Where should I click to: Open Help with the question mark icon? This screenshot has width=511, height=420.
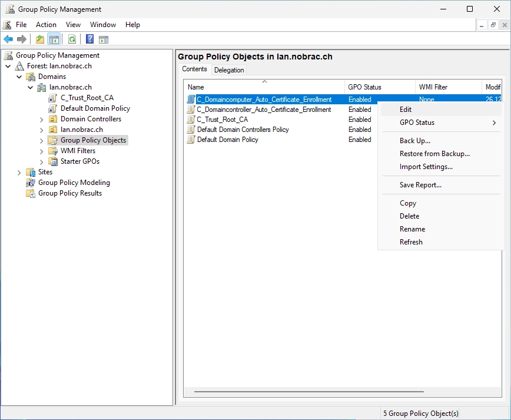tap(89, 39)
